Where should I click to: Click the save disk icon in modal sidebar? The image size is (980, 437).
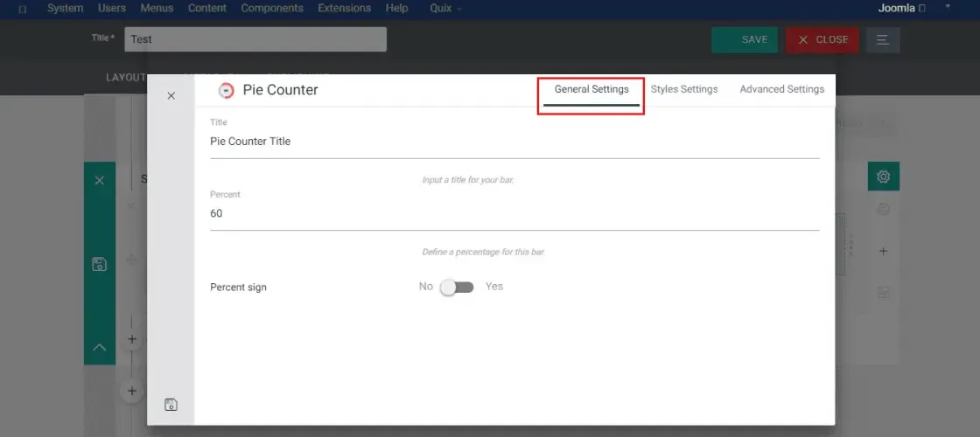[x=171, y=405]
